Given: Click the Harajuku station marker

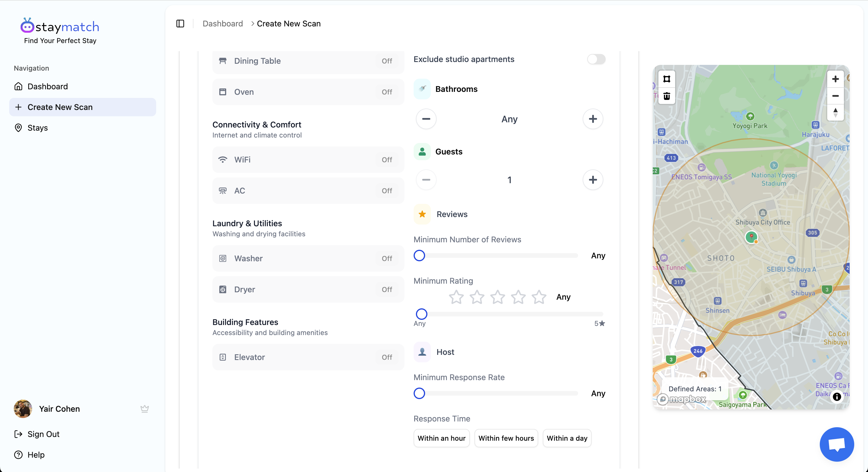Looking at the screenshot, I should (815, 125).
